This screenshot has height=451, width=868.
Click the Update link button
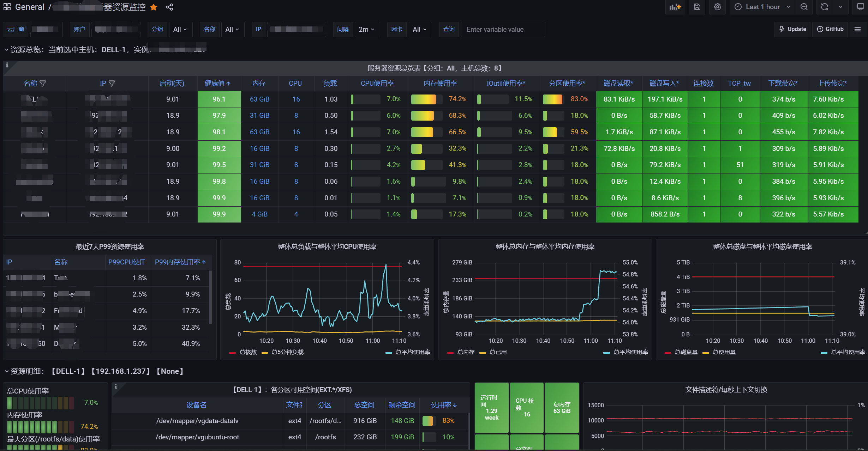[793, 29]
